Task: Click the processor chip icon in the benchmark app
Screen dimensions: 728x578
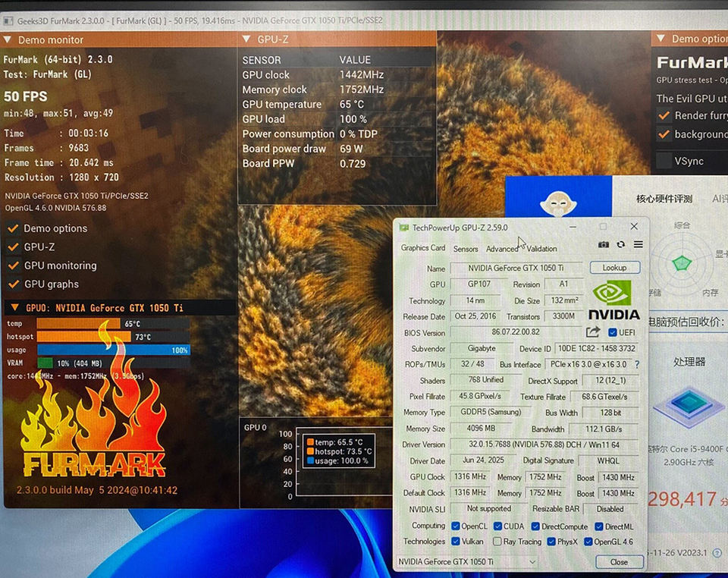Action: [x=689, y=405]
